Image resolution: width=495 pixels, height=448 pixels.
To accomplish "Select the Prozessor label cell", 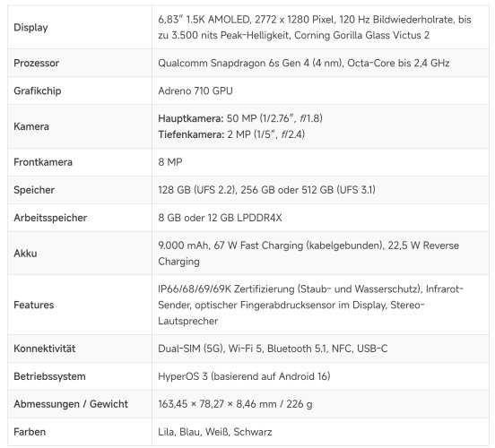I will pos(80,63).
